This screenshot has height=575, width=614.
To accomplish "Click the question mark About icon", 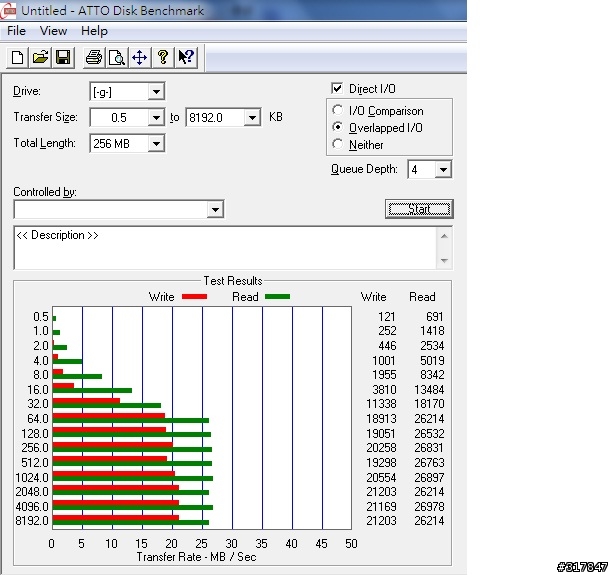I will pos(163,58).
